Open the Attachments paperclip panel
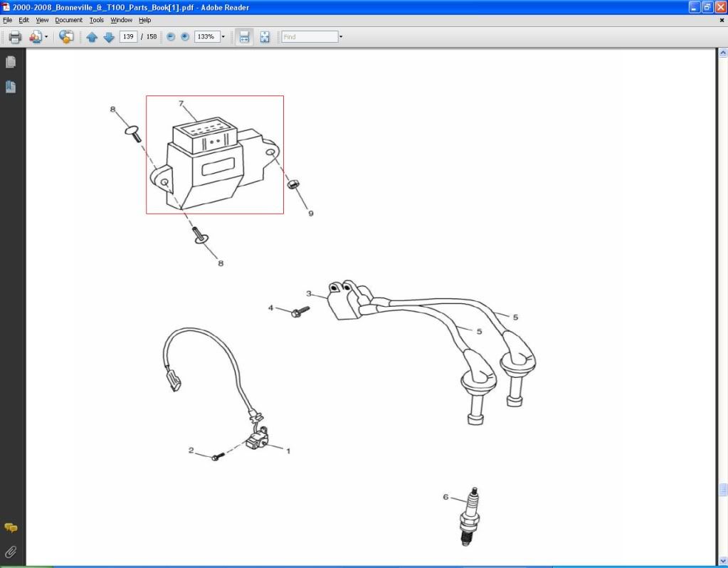728x568 pixels. pos(11,552)
